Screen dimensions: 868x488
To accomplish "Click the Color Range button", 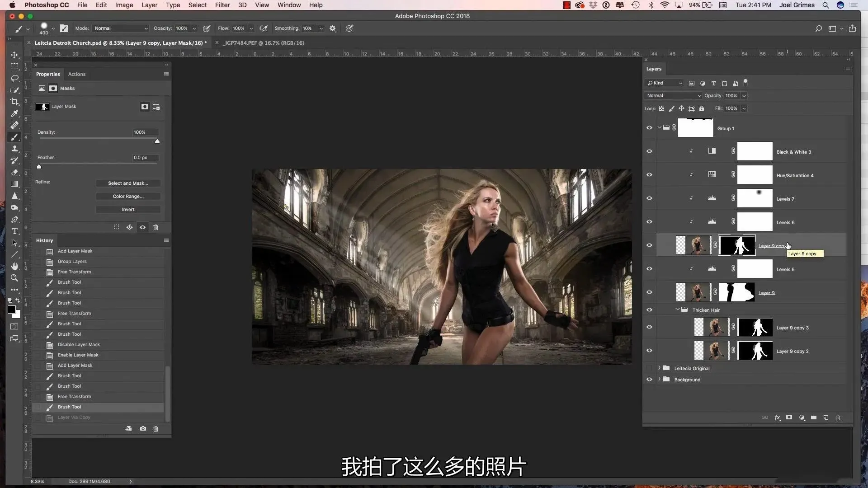I will [x=128, y=196].
